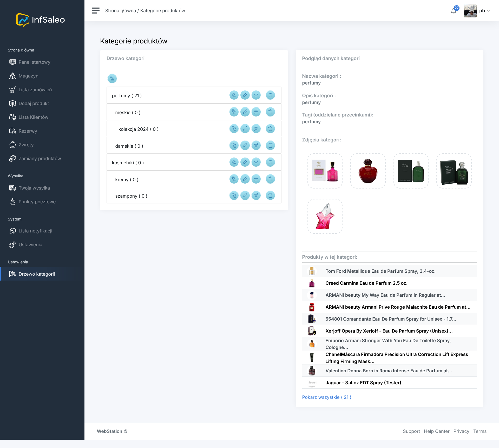Click the subcategory tree icon for kremy

tap(234, 179)
